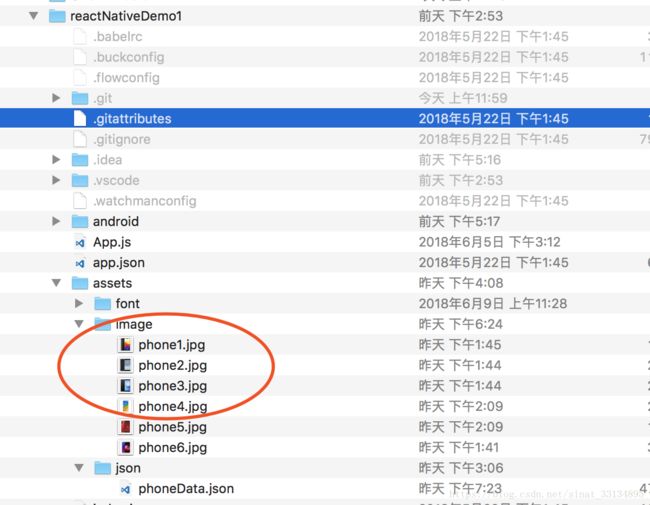650x505 pixels.
Task: Click the .watchmanconfig file icon
Action: (80, 201)
